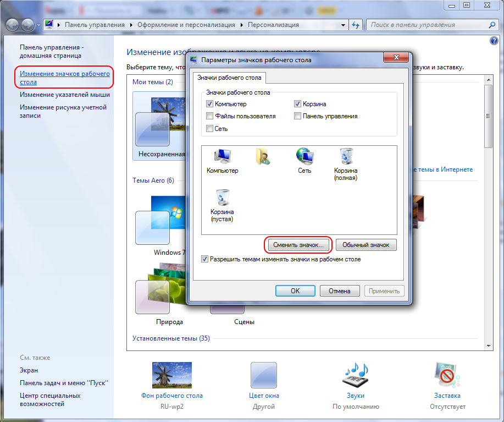504x422 pixels.
Task: Click the theme list scroll up arrow
Action: tap(488, 79)
